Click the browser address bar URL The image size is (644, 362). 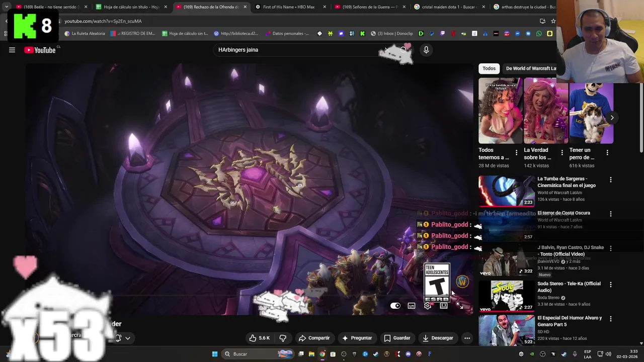pyautogui.click(x=103, y=21)
